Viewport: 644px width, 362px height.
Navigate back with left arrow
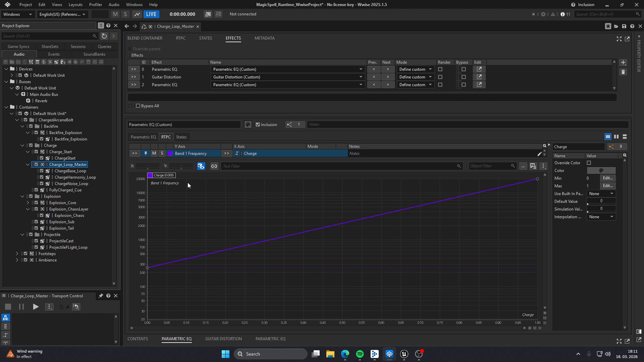click(127, 26)
